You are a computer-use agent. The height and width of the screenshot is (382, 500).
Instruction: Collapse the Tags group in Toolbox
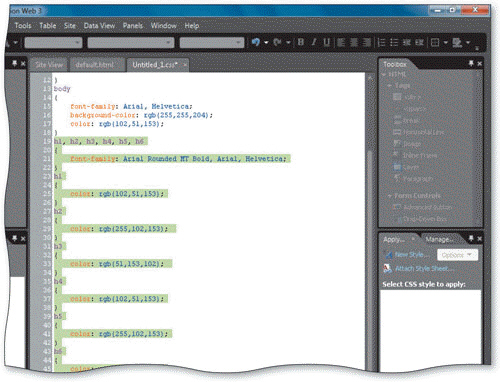389,86
